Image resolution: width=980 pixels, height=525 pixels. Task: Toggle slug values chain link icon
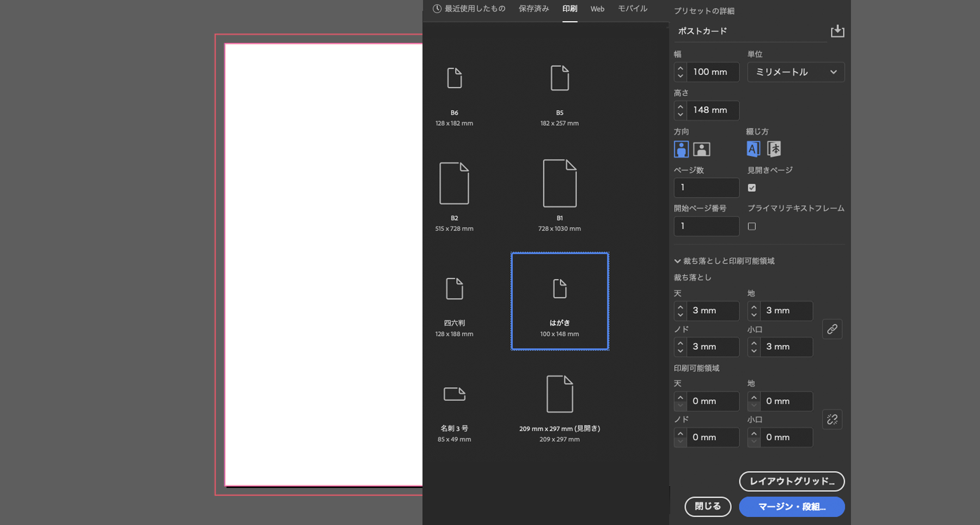pos(832,419)
